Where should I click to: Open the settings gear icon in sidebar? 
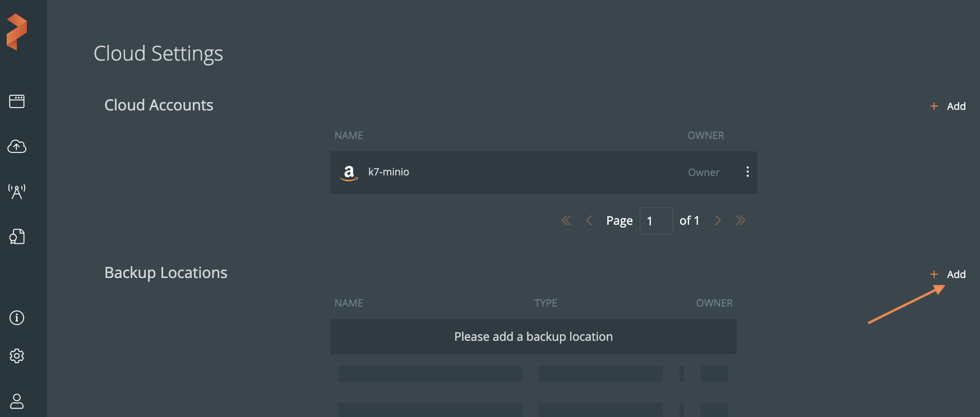point(17,356)
